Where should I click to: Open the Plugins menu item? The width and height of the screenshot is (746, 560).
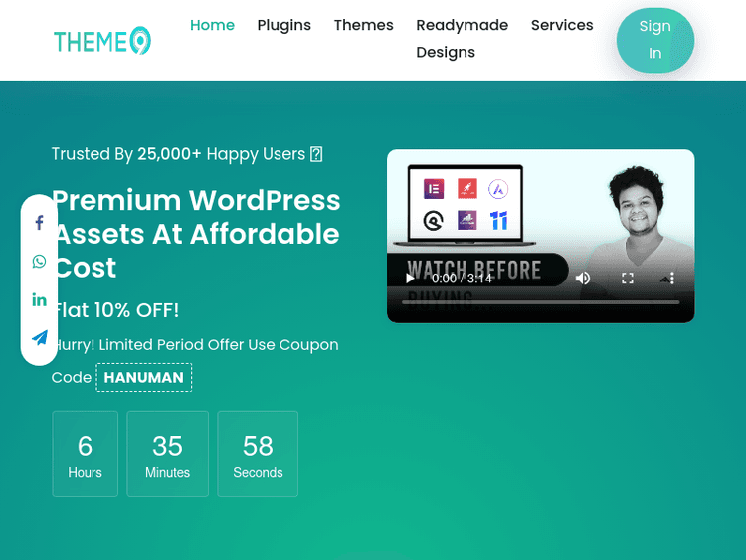283,25
